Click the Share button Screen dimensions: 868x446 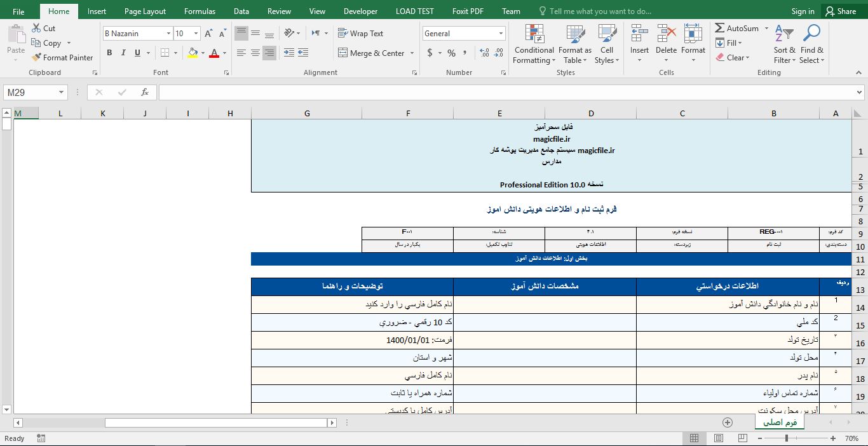click(841, 11)
